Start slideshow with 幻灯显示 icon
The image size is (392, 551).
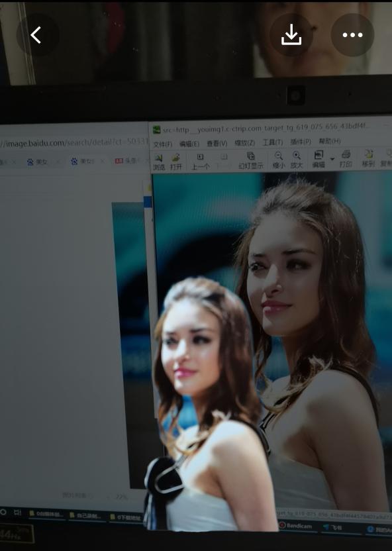click(251, 160)
